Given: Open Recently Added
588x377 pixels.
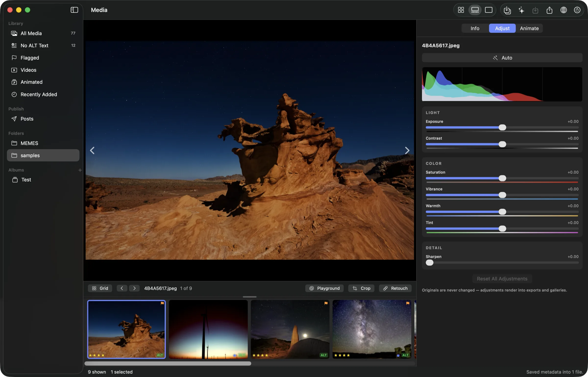Looking at the screenshot, I should (x=43, y=94).
